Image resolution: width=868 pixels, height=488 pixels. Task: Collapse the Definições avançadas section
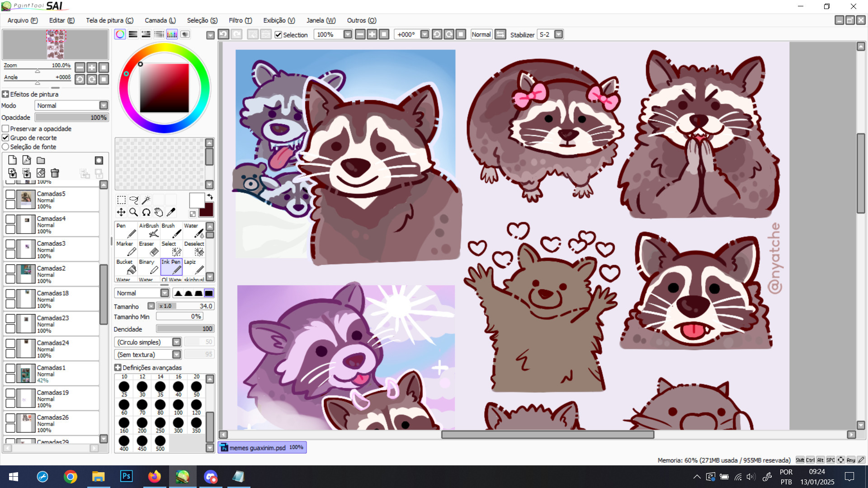(118, 368)
